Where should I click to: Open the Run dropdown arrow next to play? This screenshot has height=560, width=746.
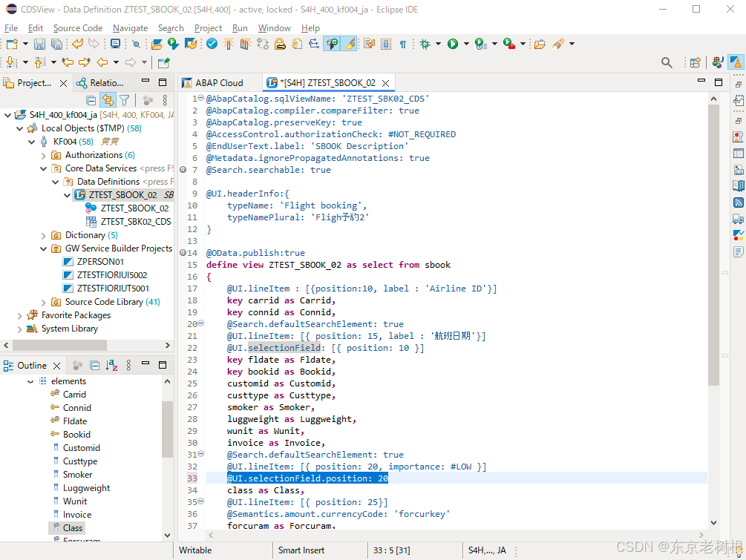coord(466,45)
